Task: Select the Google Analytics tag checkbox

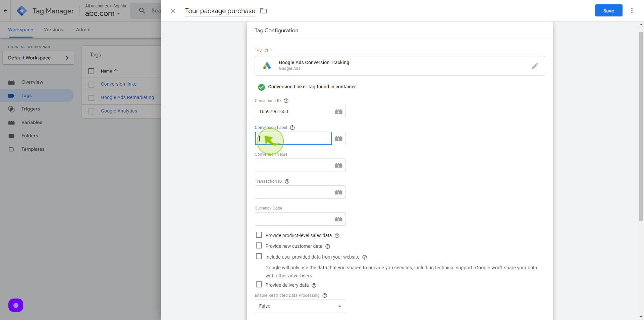Action: tap(91, 111)
